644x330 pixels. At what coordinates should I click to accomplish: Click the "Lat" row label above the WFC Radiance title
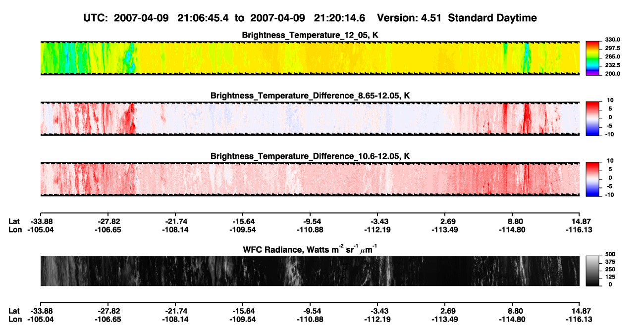pyautogui.click(x=15, y=221)
